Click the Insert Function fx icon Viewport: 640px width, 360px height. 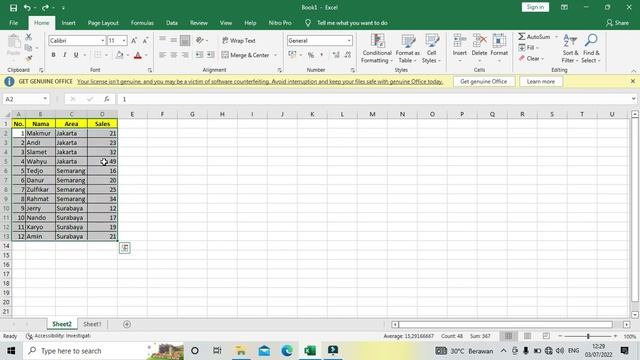[107, 99]
